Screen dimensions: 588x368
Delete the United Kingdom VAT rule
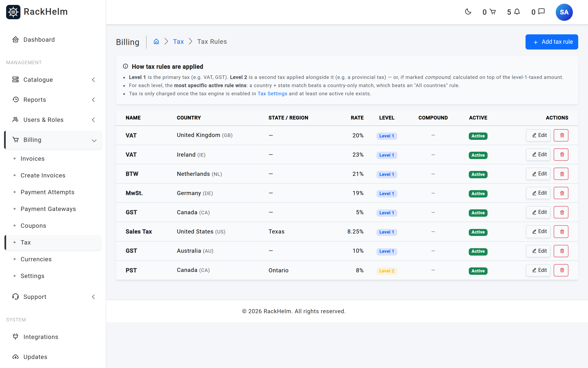(561, 135)
